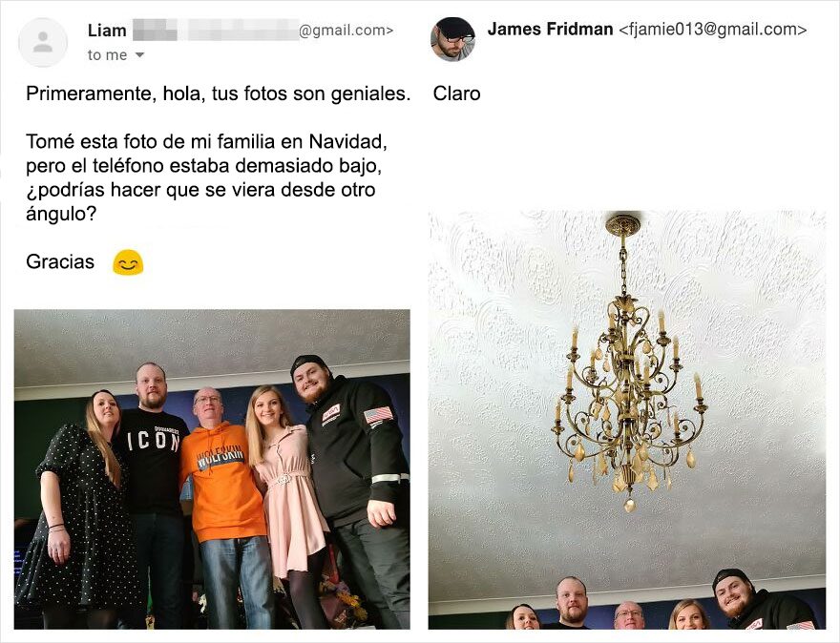Click Liam's default profile avatar icon
Image resolution: width=840 pixels, height=643 pixels.
pyautogui.click(x=43, y=42)
